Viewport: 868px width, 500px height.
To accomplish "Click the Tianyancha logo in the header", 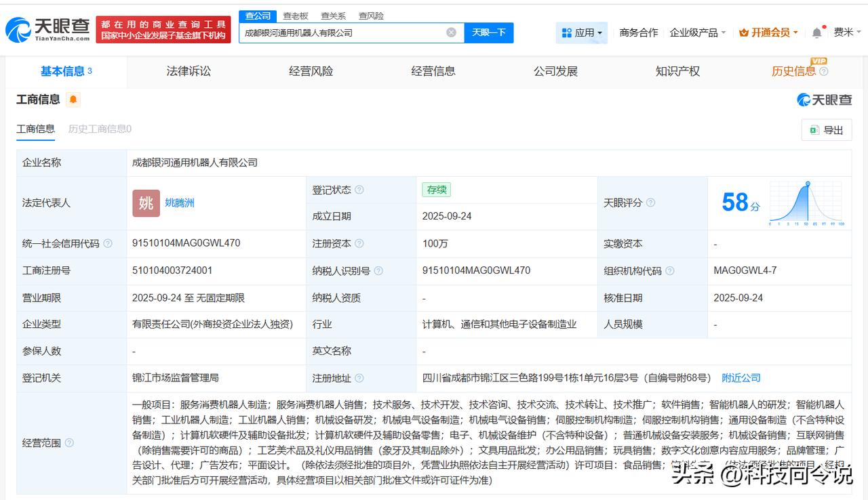I will (x=47, y=29).
